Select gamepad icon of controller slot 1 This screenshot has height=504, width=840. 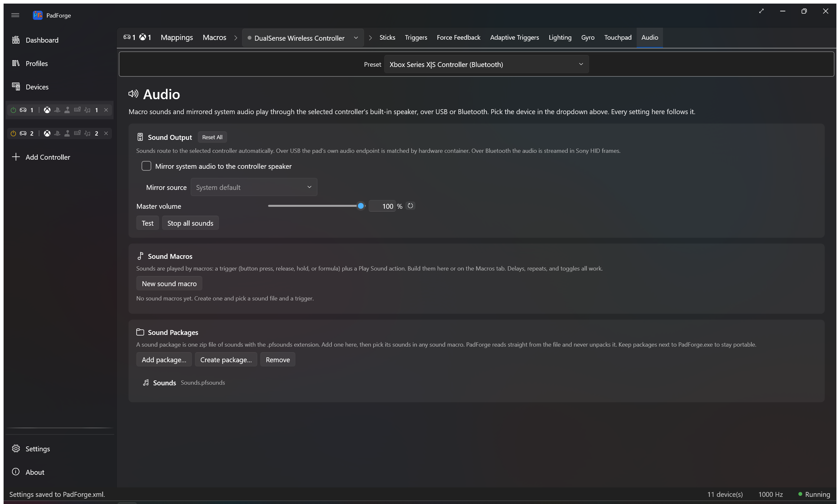pyautogui.click(x=23, y=110)
